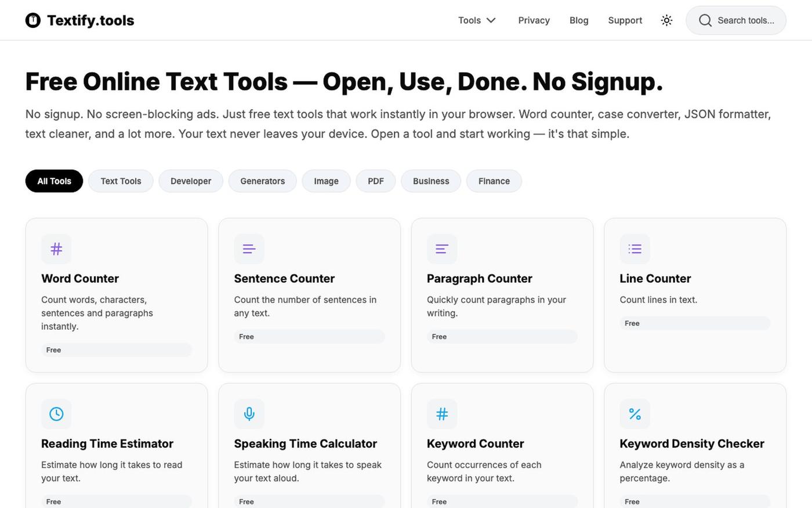Select the Business filter tab
This screenshot has width=812, height=508.
coord(431,181)
